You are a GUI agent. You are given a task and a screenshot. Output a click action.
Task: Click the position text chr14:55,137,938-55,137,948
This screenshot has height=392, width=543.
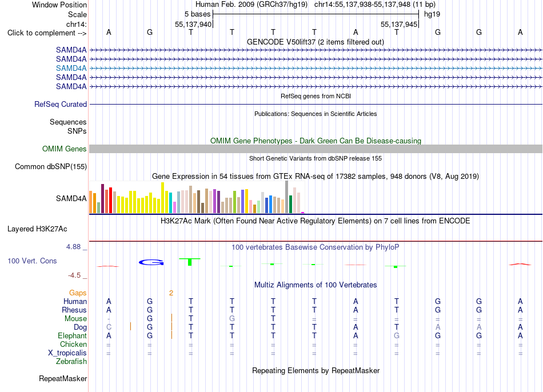(x=362, y=5)
